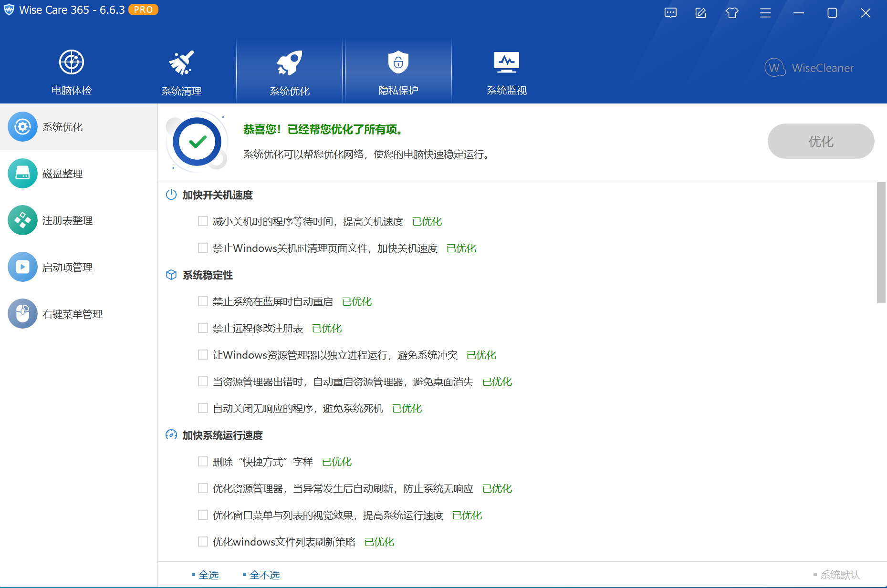This screenshot has width=887, height=588.
Task: Open the 系统监视 monitor icon
Action: pos(507,62)
